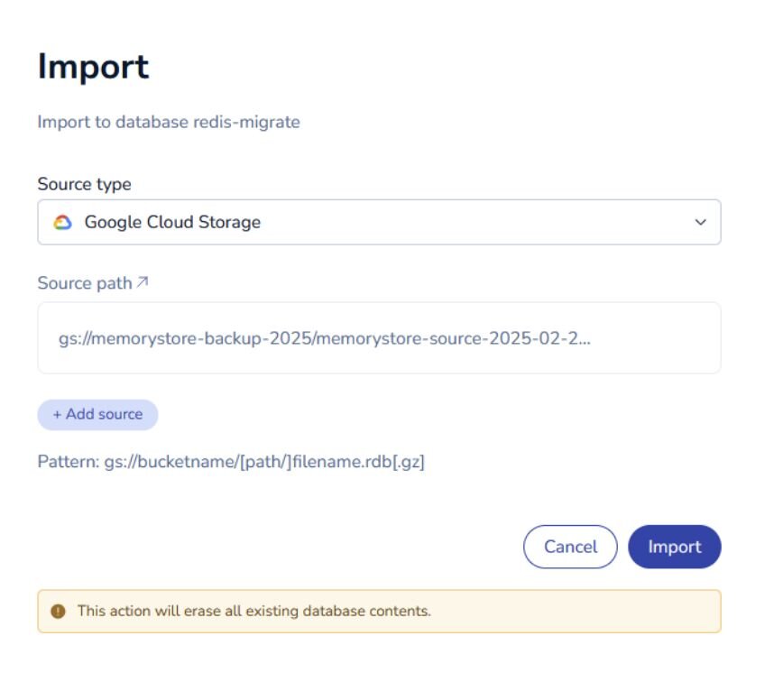
Task: Add a second source path entry
Action: point(97,414)
